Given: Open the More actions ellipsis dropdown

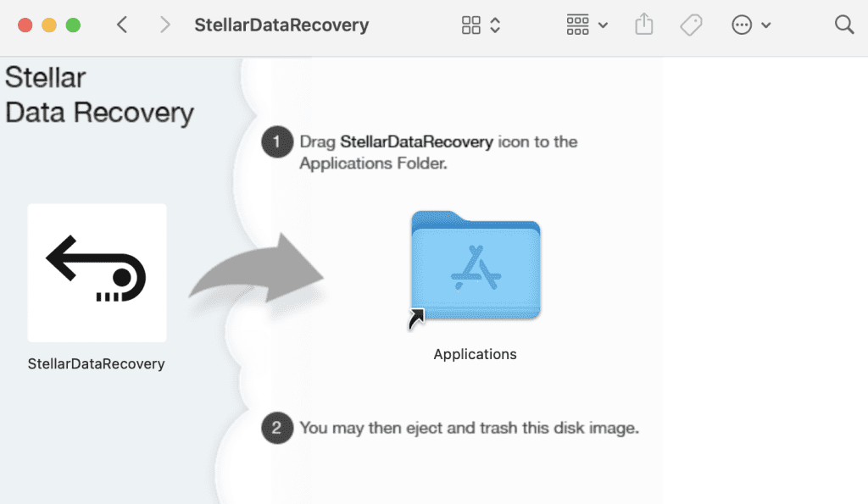Looking at the screenshot, I should [x=751, y=25].
